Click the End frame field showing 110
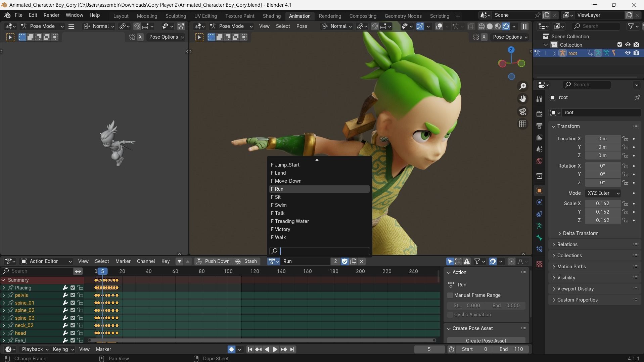This screenshot has height=362, width=644. [511, 350]
